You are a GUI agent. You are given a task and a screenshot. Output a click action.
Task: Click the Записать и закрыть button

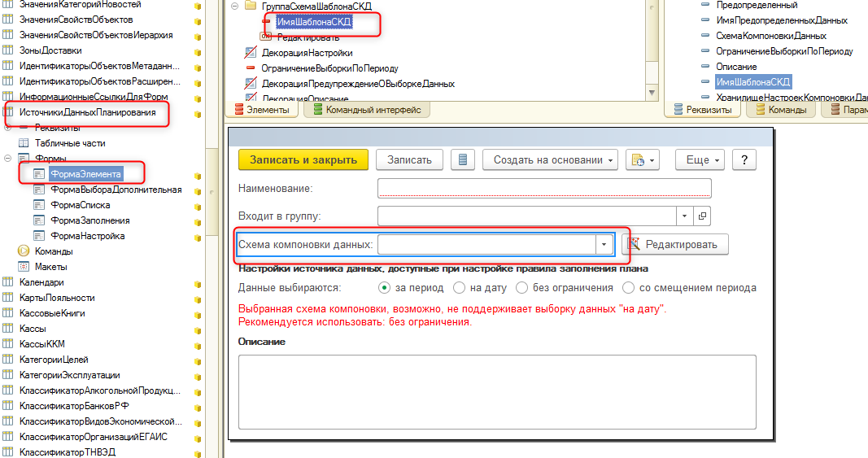coord(303,160)
